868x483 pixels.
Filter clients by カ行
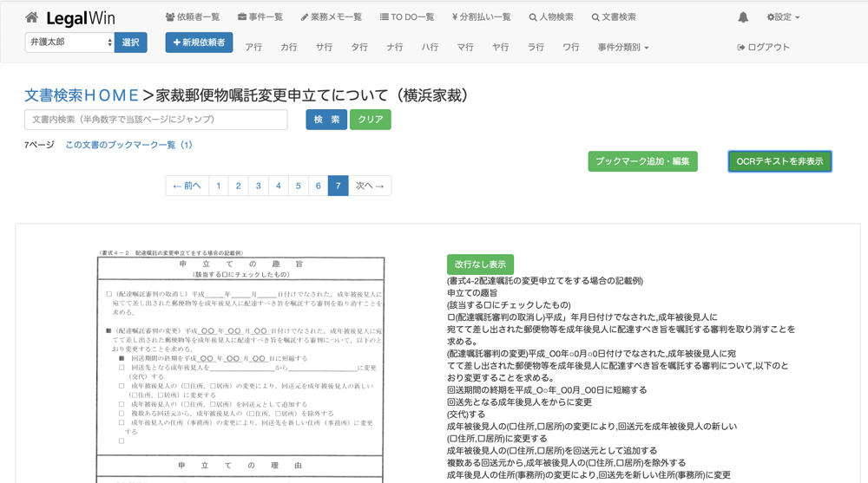click(288, 48)
